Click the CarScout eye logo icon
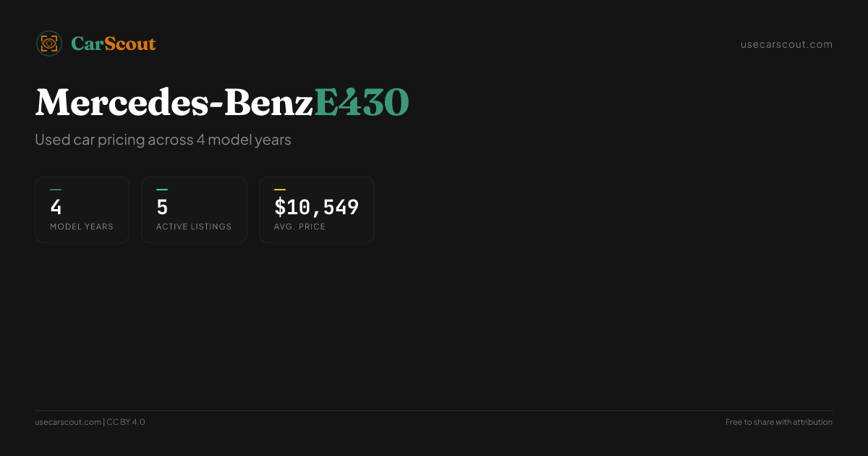 point(49,43)
